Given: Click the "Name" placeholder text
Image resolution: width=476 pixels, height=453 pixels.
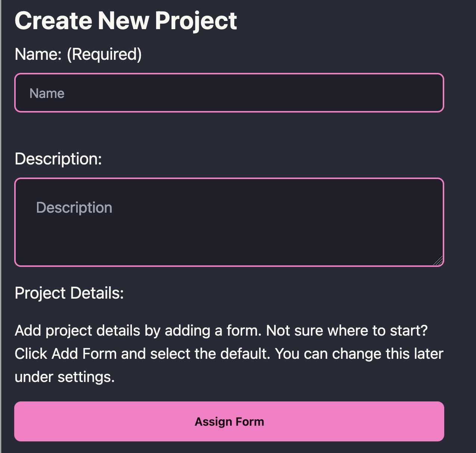Looking at the screenshot, I should (47, 93).
